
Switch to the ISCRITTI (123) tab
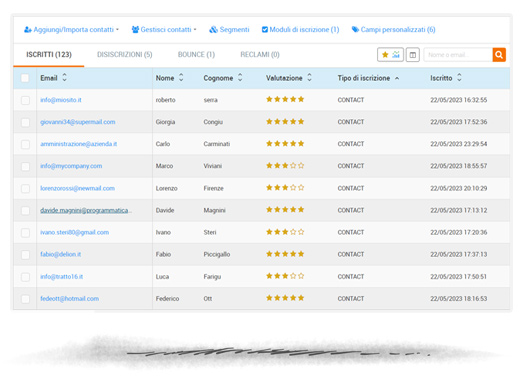point(49,55)
